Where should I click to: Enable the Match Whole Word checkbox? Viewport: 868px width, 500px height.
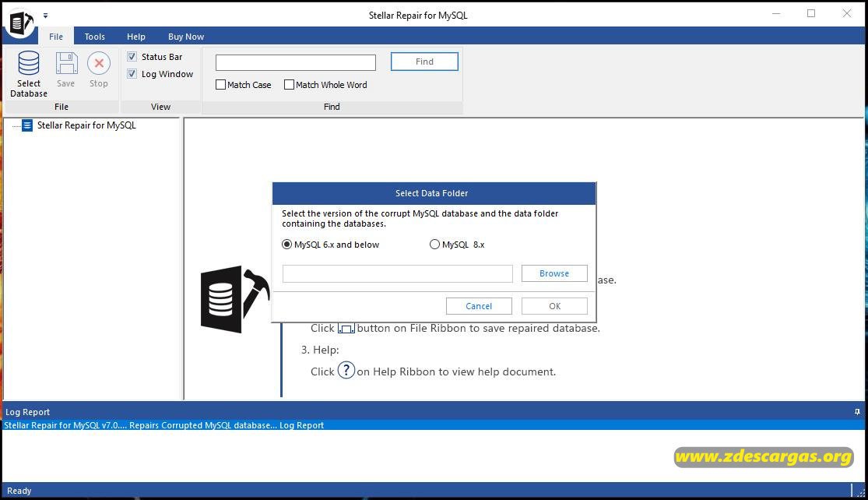[289, 85]
